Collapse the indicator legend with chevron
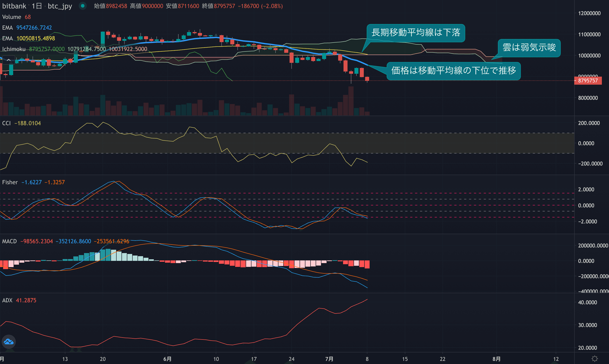Image resolution: width=609 pixels, height=364 pixels. point(9,60)
